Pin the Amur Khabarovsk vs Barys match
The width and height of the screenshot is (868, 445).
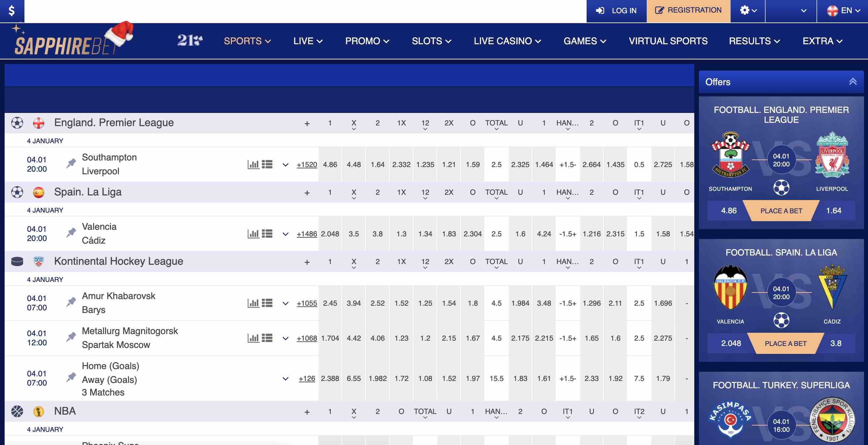(71, 302)
